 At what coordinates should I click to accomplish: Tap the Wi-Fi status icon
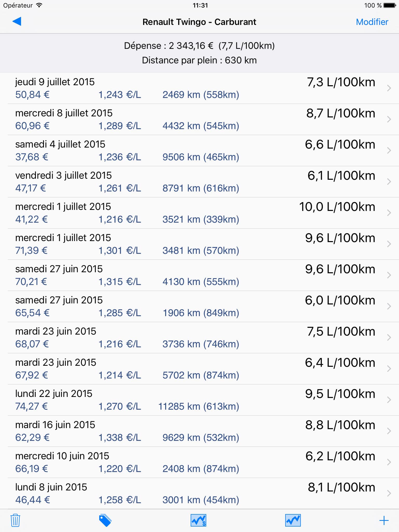pos(39,5)
